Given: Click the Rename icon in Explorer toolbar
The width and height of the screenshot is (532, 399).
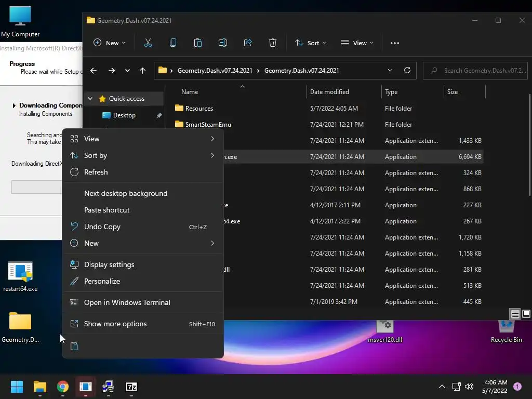Looking at the screenshot, I should 222,43.
